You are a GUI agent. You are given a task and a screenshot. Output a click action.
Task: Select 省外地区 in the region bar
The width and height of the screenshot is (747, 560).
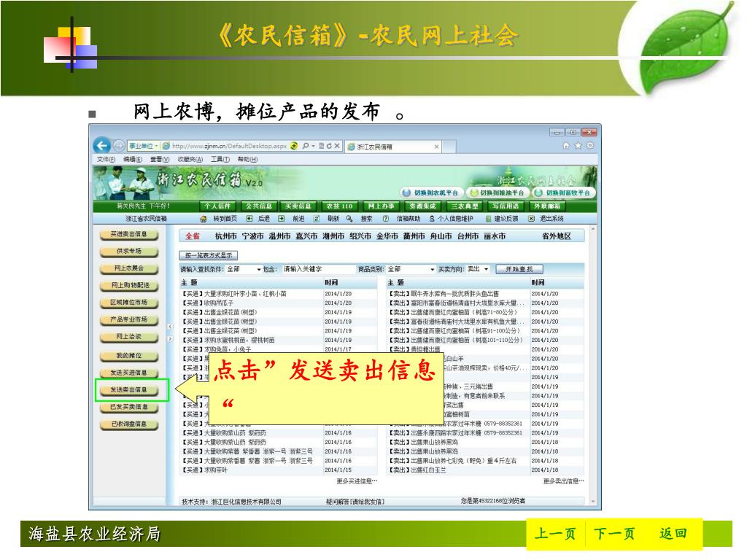click(557, 236)
